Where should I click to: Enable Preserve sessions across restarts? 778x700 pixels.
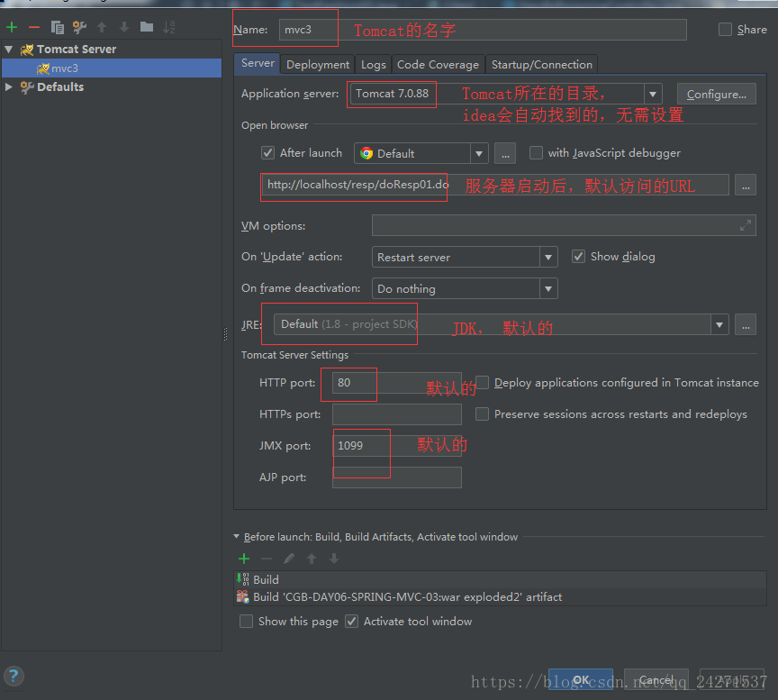[482, 414]
